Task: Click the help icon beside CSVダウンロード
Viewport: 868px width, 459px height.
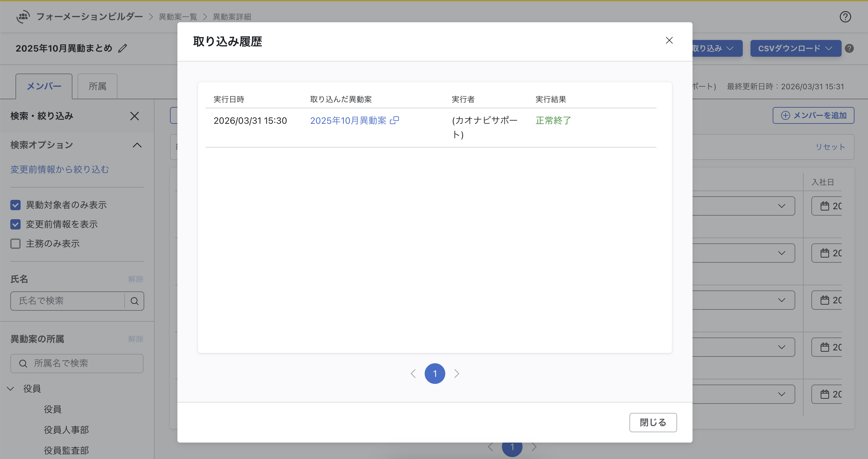Action: point(849,49)
